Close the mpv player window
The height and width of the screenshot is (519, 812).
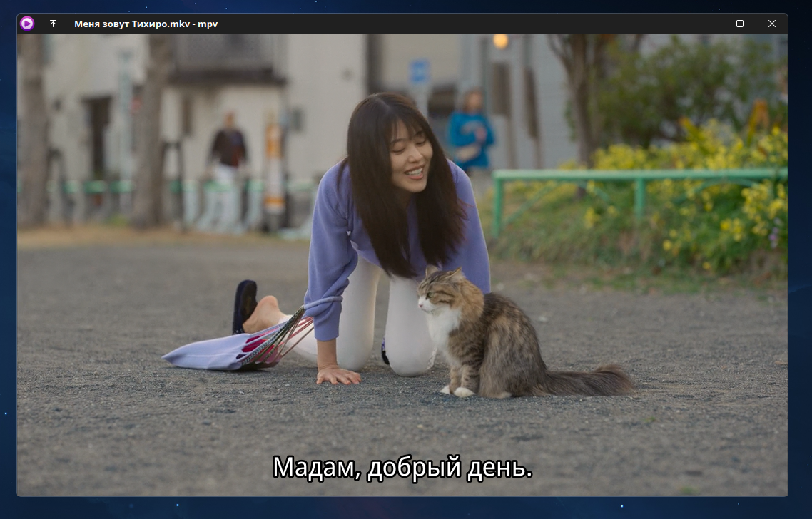click(x=771, y=24)
